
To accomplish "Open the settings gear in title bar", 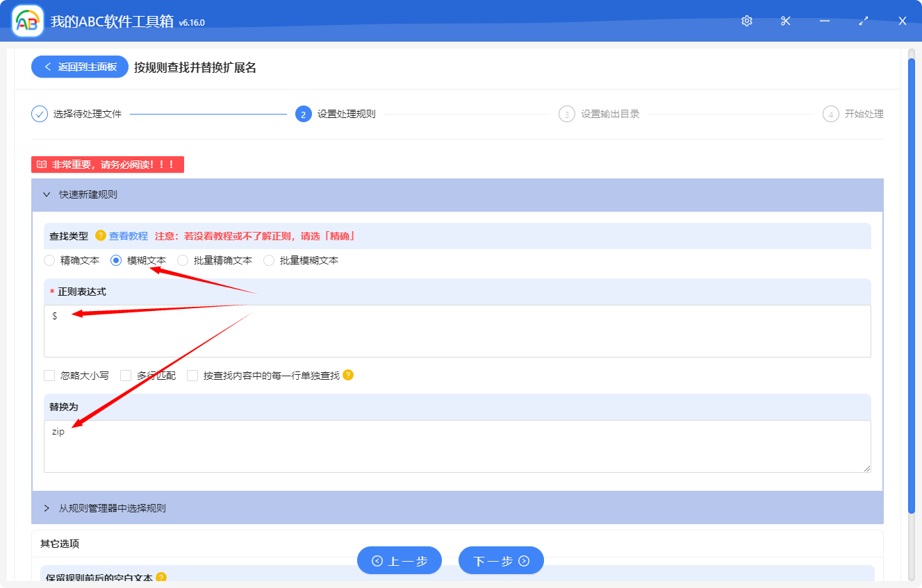I will (x=747, y=21).
